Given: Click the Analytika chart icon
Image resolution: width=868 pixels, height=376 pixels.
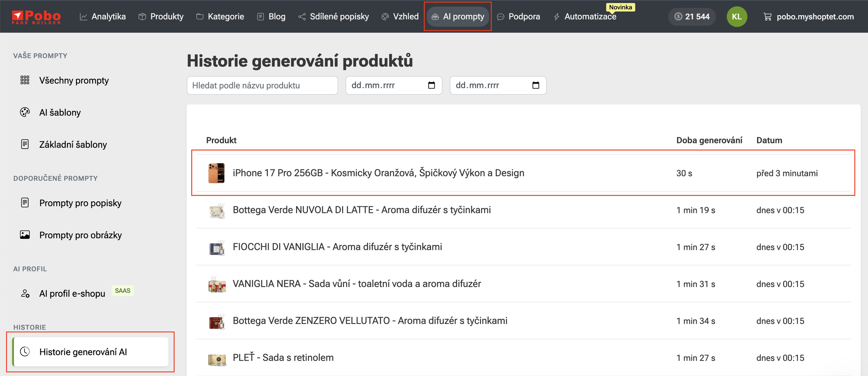Looking at the screenshot, I should (x=83, y=16).
